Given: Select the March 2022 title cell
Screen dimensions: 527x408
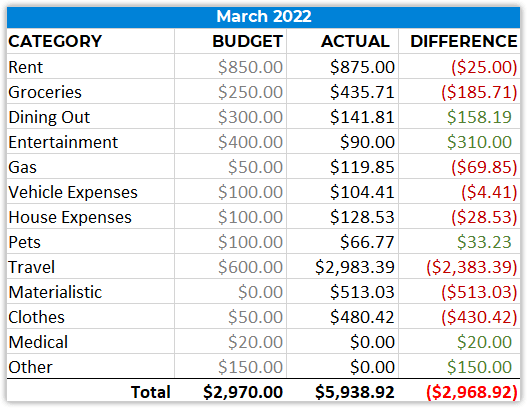Looking at the screenshot, I should point(264,16).
